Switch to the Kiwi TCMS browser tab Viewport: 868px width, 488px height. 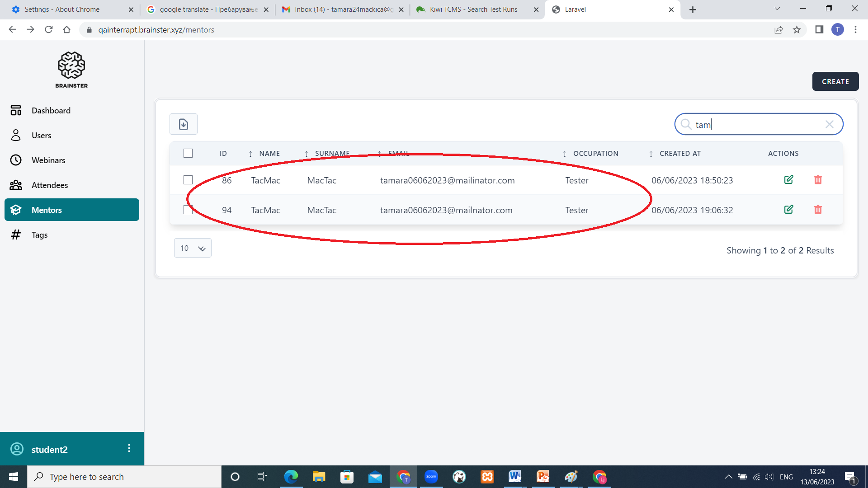pos(473,9)
